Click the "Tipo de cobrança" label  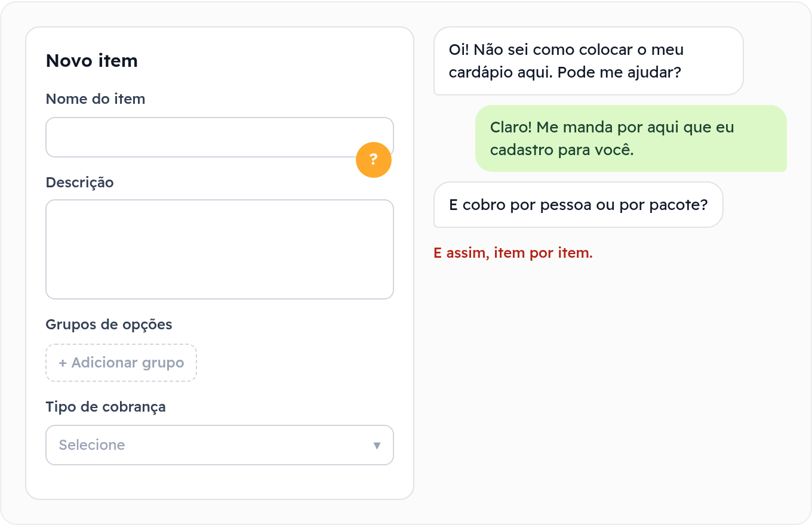106,407
